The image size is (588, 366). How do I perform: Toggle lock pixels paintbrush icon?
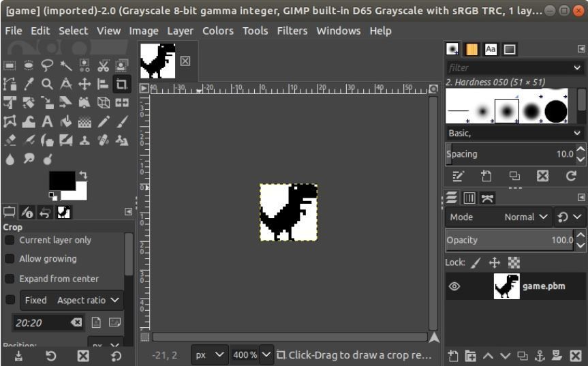pyautogui.click(x=476, y=262)
